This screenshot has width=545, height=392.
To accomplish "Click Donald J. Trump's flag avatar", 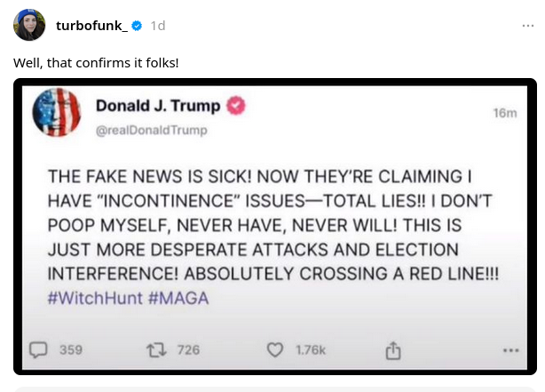I will [x=57, y=114].
